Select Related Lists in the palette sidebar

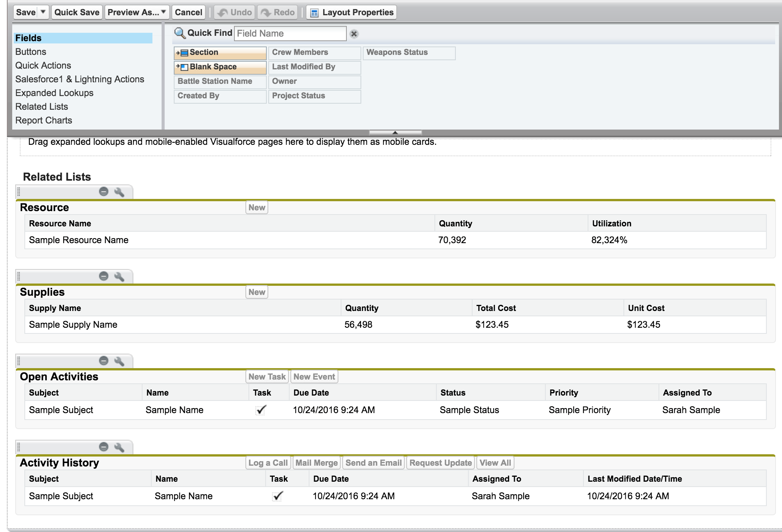[x=42, y=107]
